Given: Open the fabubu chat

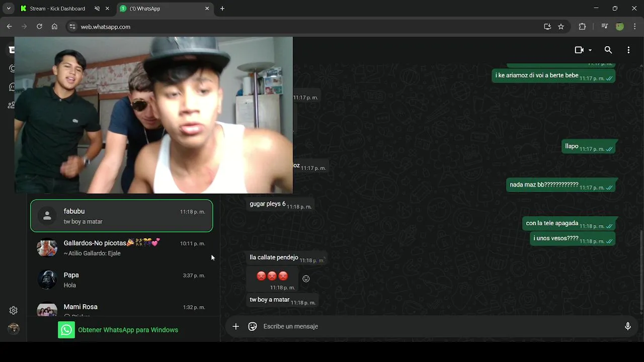Looking at the screenshot, I should pyautogui.click(x=122, y=216).
